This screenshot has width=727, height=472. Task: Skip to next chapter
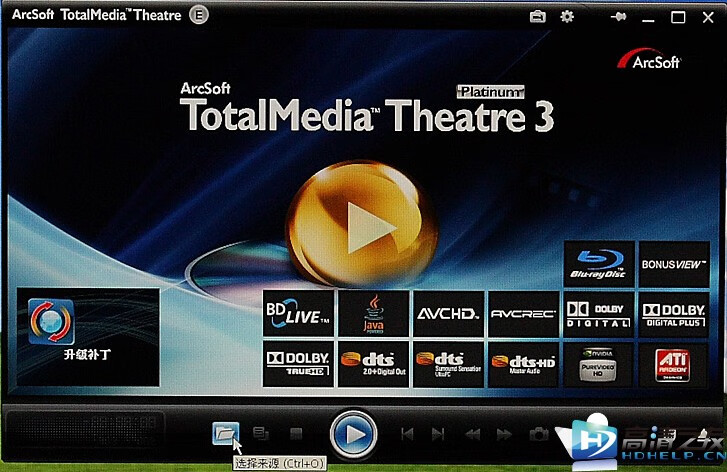[438, 434]
